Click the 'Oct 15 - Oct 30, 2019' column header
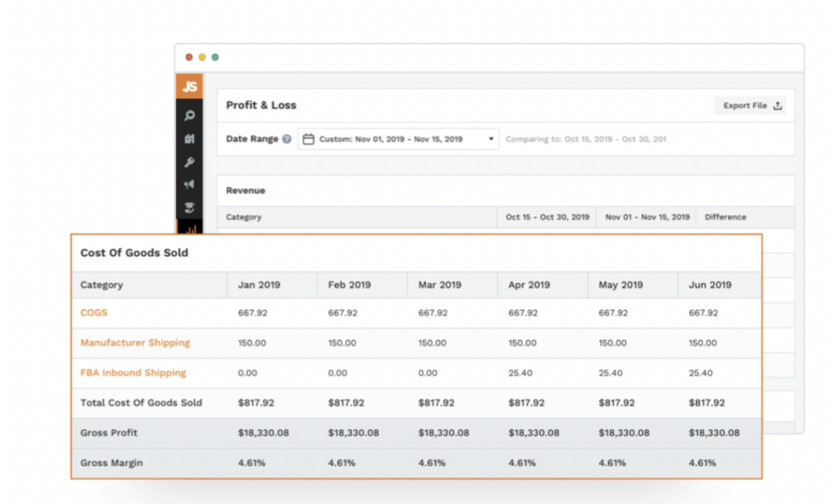The width and height of the screenshot is (829, 504). point(547,217)
